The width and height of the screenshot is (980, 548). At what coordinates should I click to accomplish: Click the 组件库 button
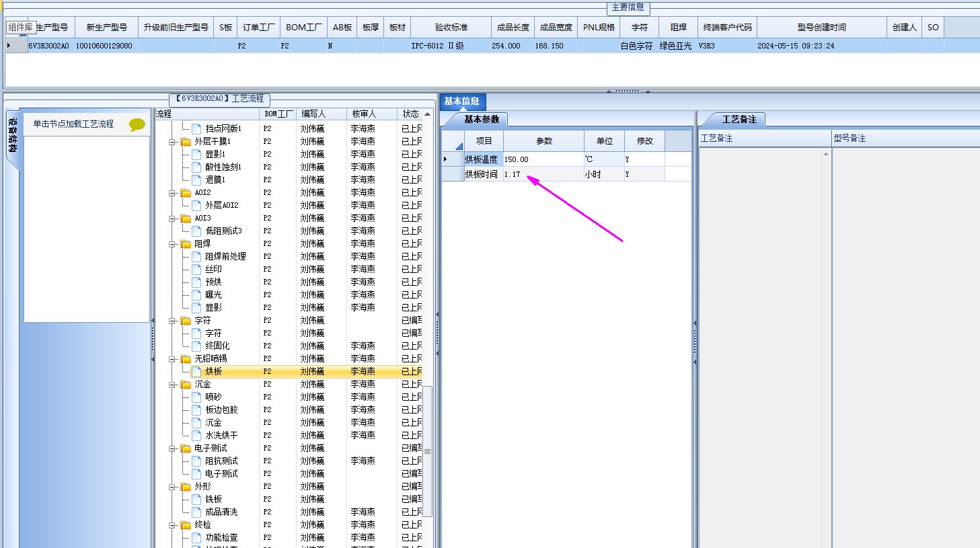21,28
